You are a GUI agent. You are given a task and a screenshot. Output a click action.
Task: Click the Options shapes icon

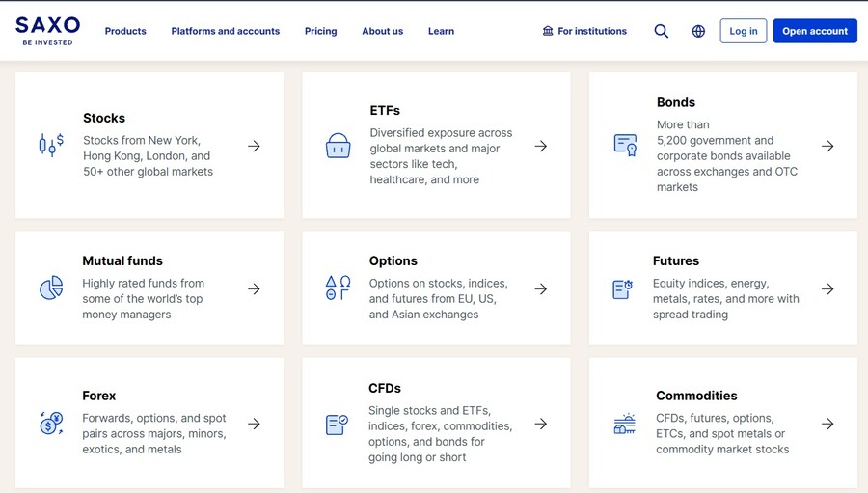pyautogui.click(x=338, y=288)
